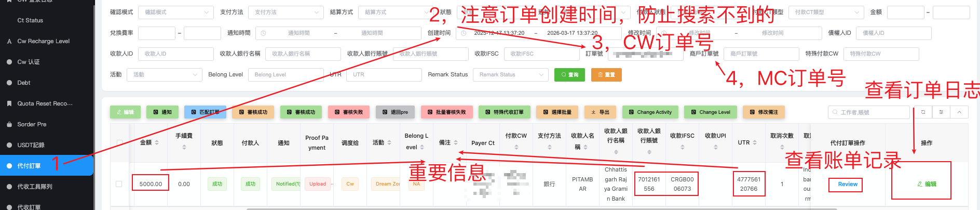Click the refresh icon beside the table search box
Screen dimensions: 980x210
click(923, 112)
